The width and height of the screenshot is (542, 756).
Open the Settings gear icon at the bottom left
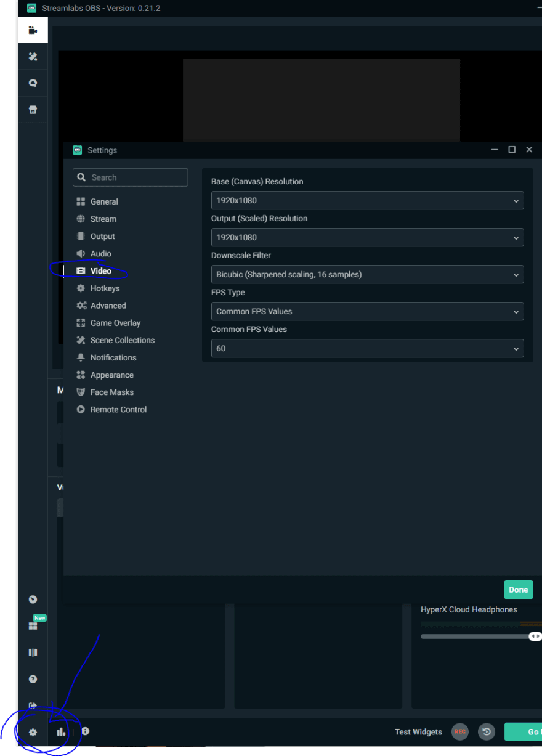(33, 733)
